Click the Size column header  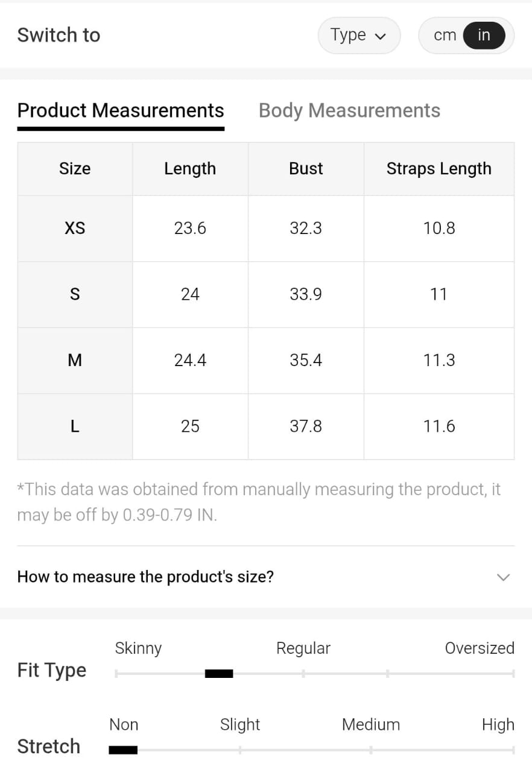point(75,169)
